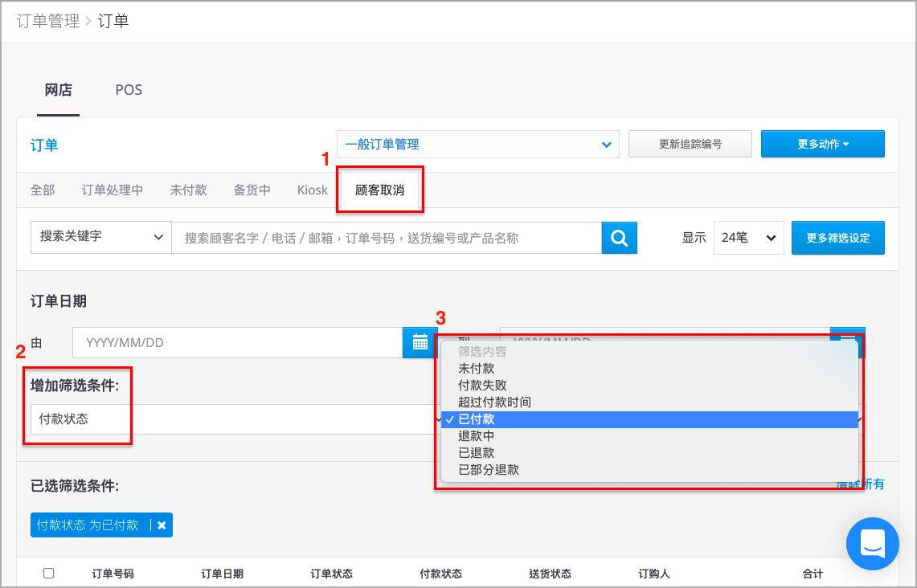The width and height of the screenshot is (917, 588).
Task: Open the live chat bubble icon
Action: 873,544
